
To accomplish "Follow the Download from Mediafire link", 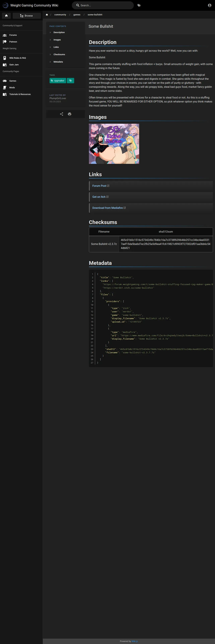I will (x=108, y=208).
